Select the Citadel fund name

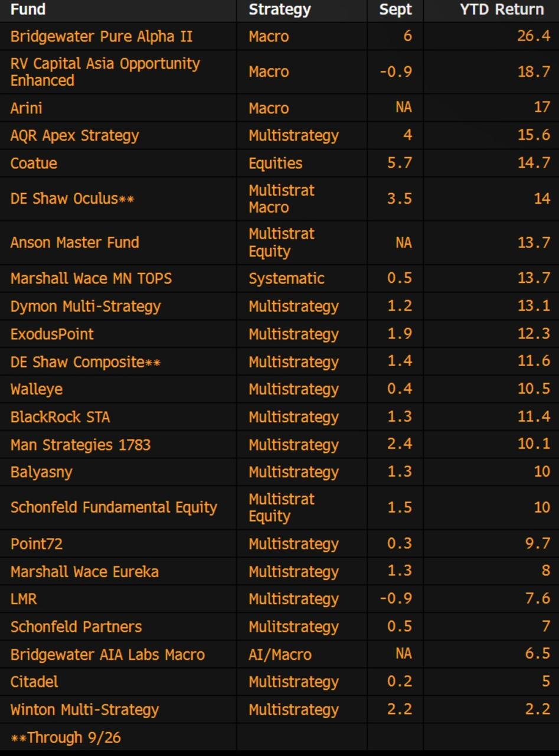(34, 682)
